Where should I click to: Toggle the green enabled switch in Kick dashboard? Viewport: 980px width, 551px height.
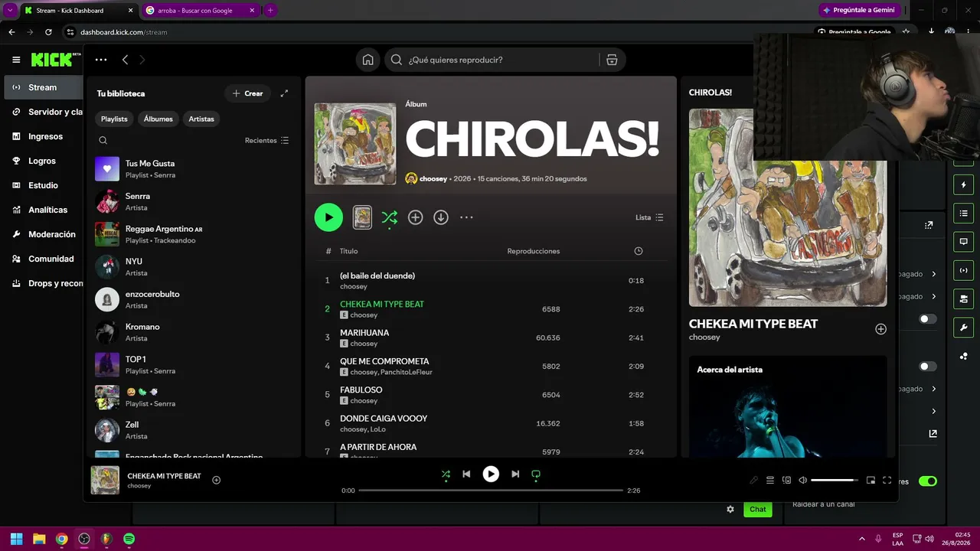[x=928, y=481]
